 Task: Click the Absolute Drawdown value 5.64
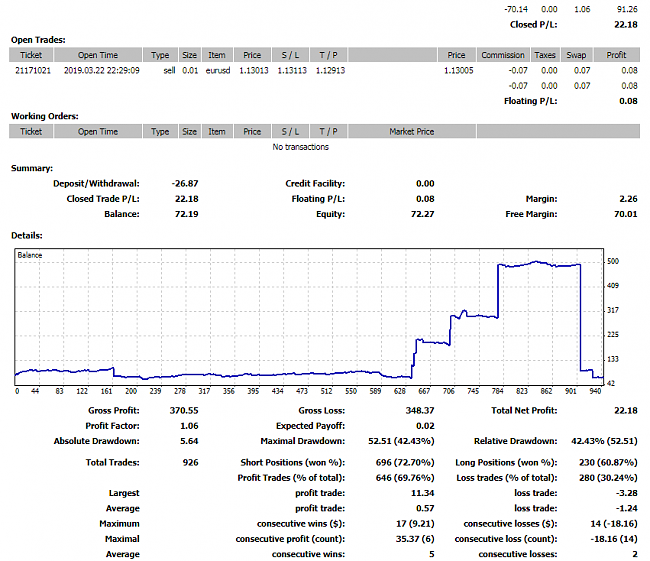(x=189, y=441)
